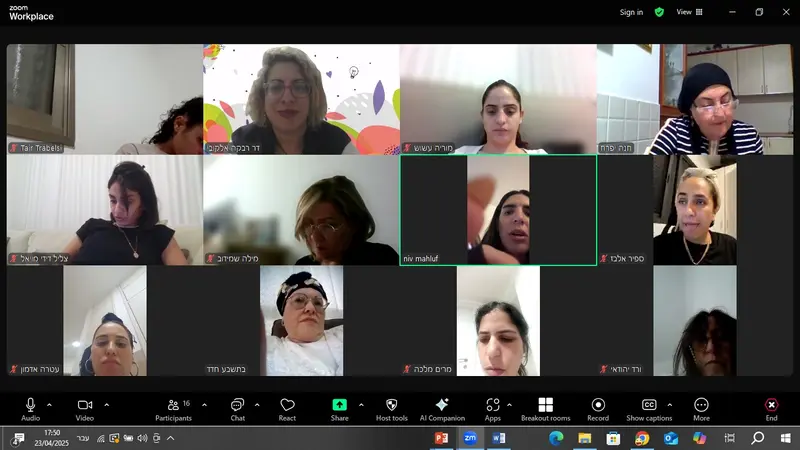Click the Sign in link
Viewport: 800px width, 450px height.
(631, 12)
